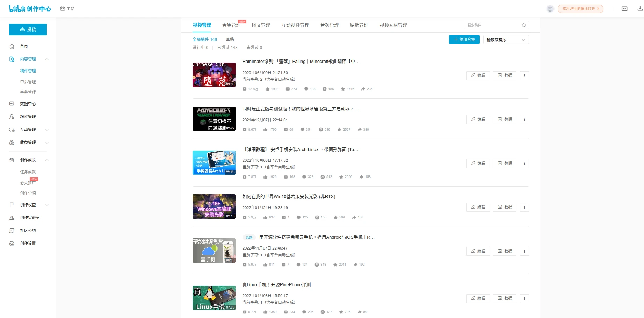
Task: Switch to the Audio Management (音频管理) tab
Action: coord(330,25)
